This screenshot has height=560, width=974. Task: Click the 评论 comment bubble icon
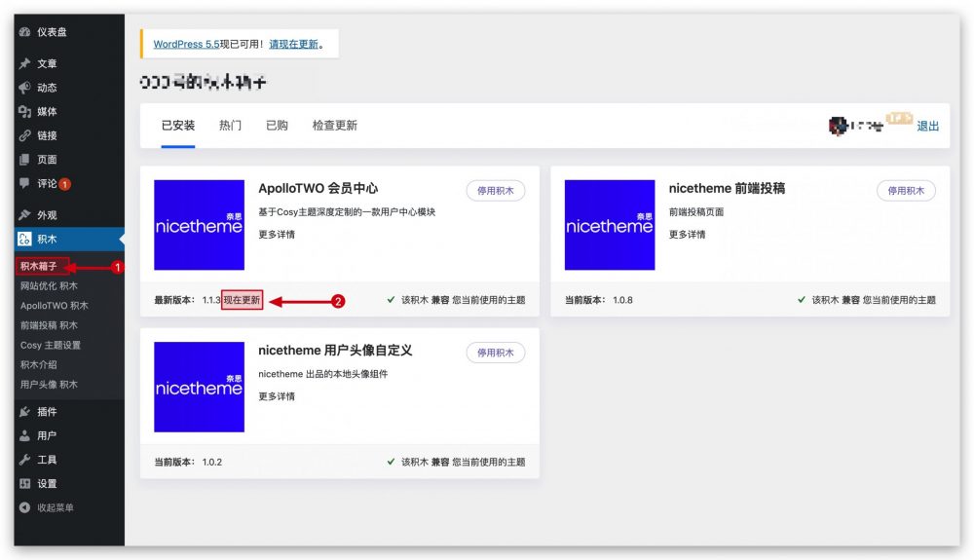(x=25, y=183)
